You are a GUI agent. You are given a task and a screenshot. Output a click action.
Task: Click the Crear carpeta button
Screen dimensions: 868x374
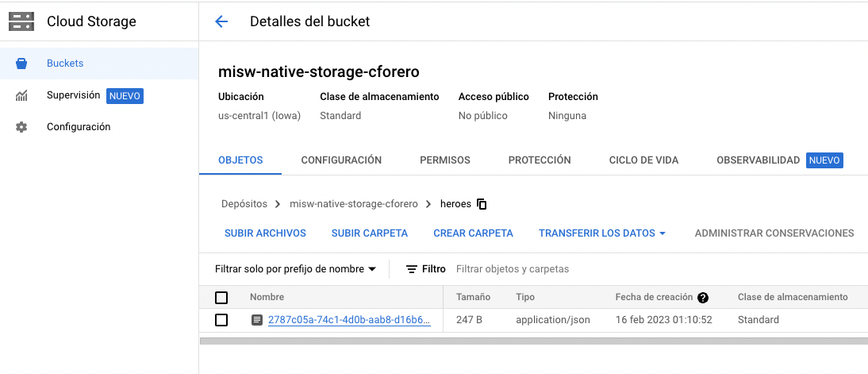click(x=474, y=233)
